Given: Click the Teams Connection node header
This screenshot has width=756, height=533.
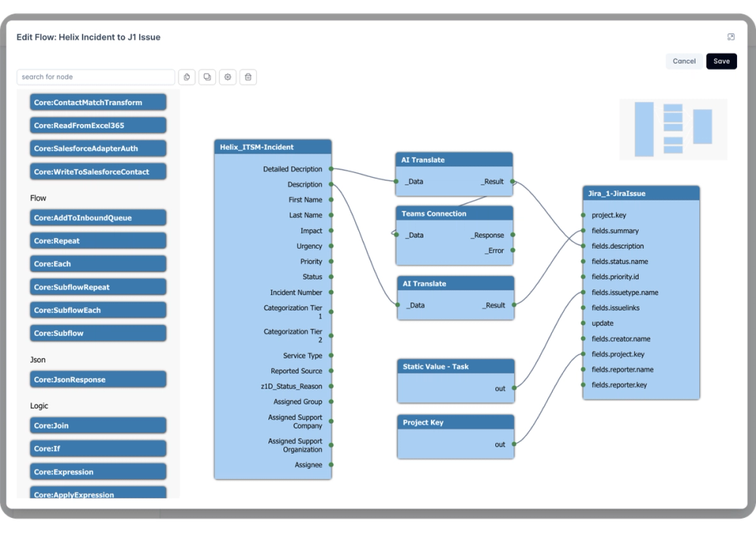Looking at the screenshot, I should pyautogui.click(x=454, y=214).
